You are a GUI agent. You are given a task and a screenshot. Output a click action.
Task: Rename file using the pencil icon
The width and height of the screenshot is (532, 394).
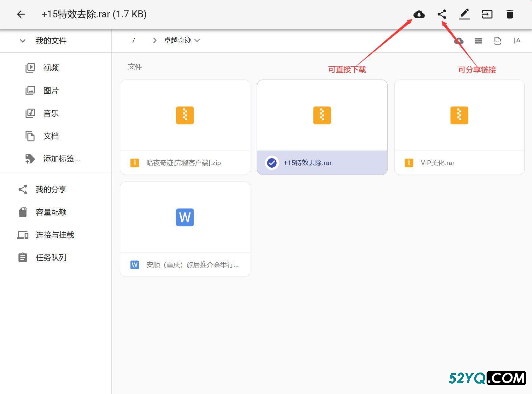point(464,14)
